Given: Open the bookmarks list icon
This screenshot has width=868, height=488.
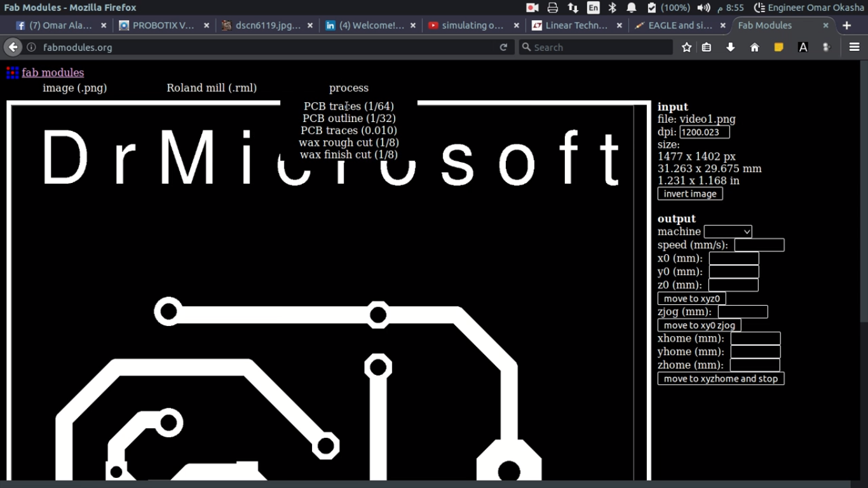Looking at the screenshot, I should tap(707, 47).
